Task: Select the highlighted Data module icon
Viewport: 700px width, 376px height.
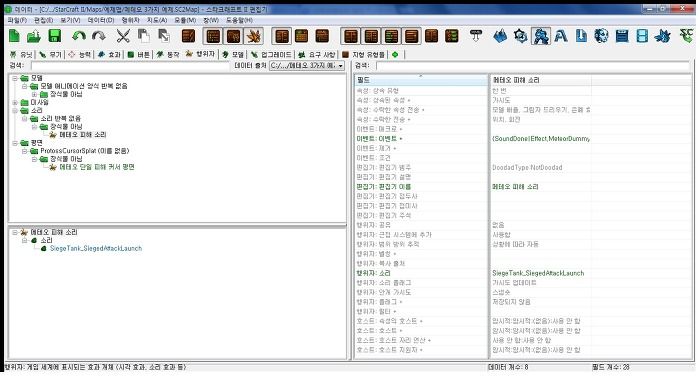Action: click(541, 36)
